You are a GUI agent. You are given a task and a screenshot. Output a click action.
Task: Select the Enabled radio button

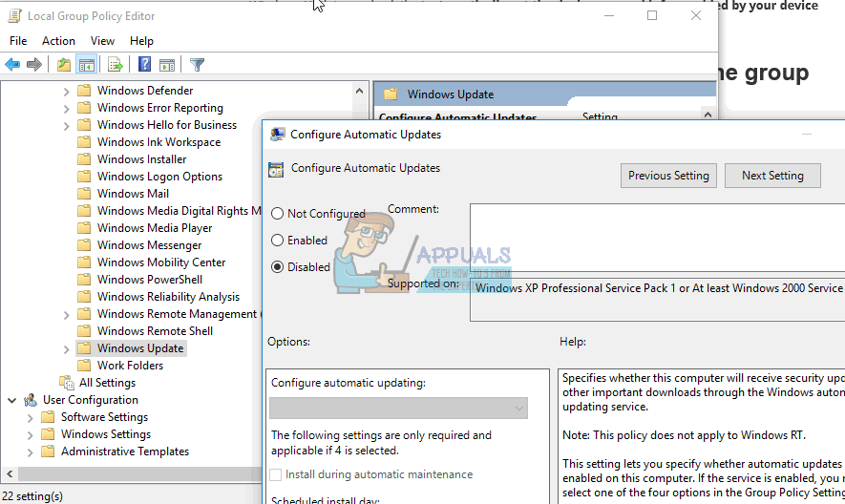[x=277, y=240]
